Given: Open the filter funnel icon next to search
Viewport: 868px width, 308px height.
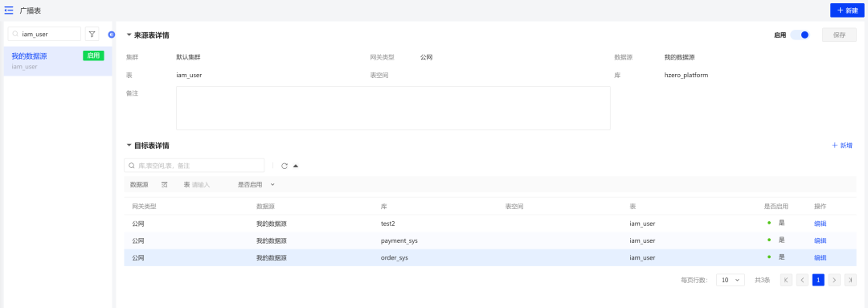Looking at the screenshot, I should [x=92, y=34].
